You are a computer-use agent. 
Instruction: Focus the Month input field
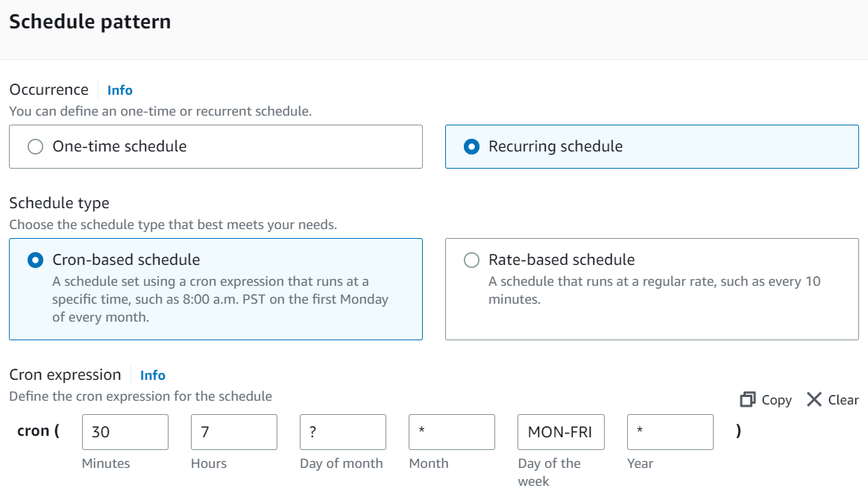tap(452, 432)
